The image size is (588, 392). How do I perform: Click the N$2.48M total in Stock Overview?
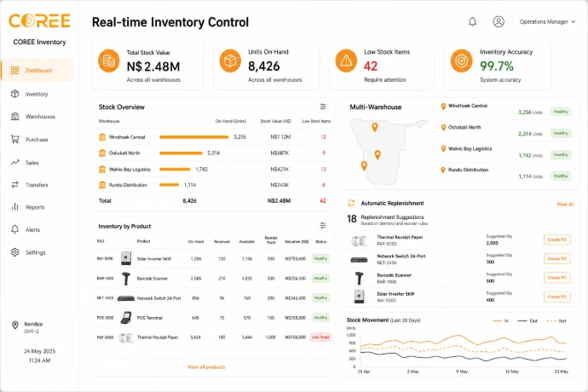pyautogui.click(x=279, y=201)
